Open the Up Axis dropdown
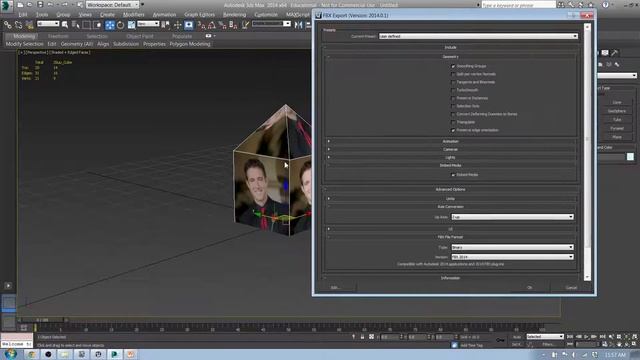 pyautogui.click(x=512, y=217)
